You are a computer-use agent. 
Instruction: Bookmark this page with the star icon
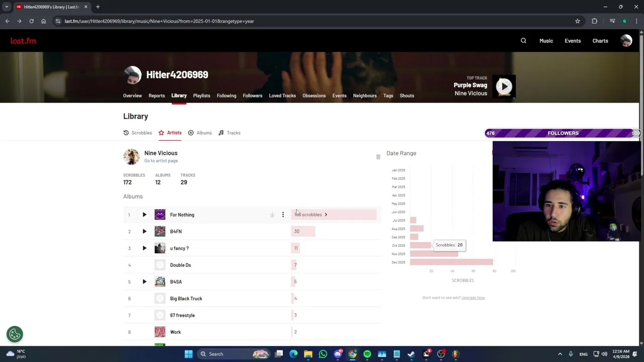click(578, 21)
